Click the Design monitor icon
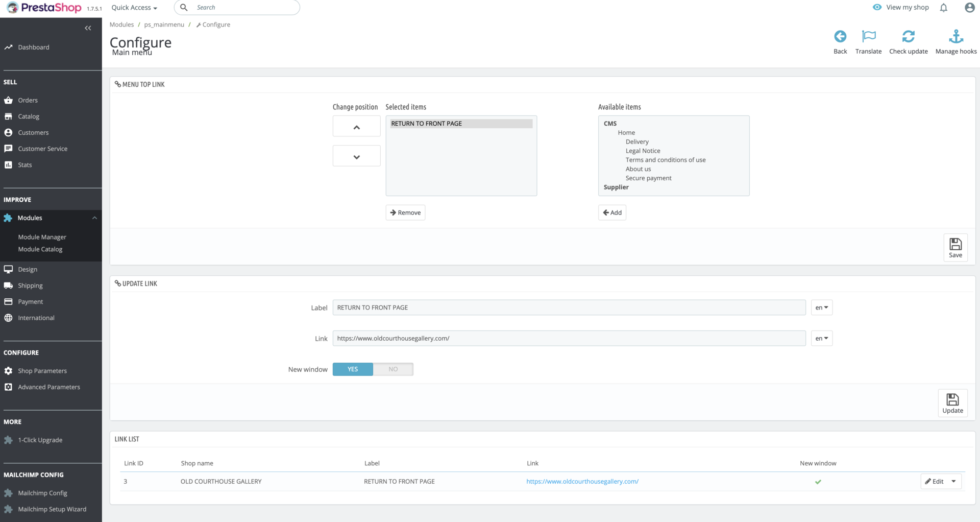The image size is (980, 522). 8,269
